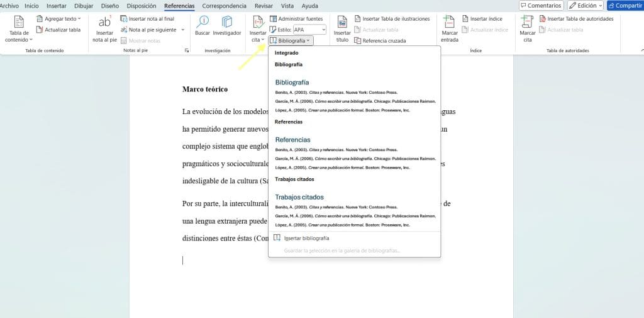Viewport: 644px width, 318px height.
Task: Expand the Tabla de contenido dropdown arrow
Action: click(x=31, y=40)
